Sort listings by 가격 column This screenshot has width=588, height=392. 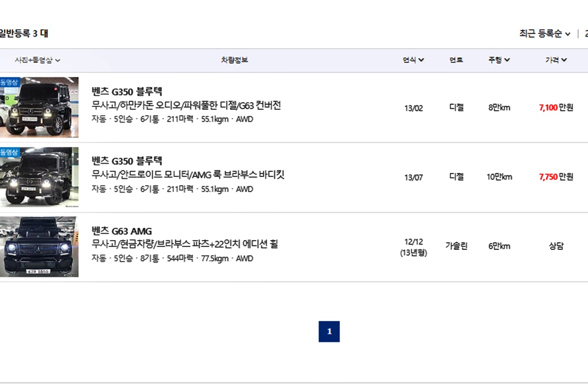pos(556,60)
